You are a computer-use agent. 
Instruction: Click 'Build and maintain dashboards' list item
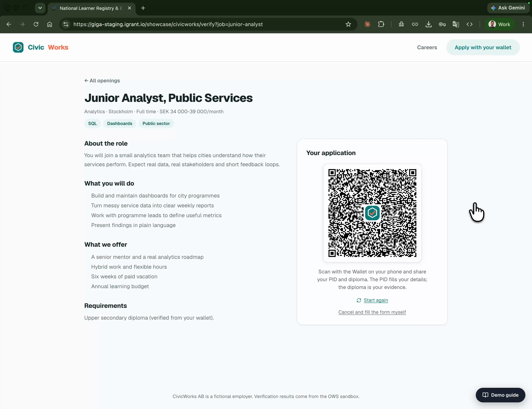pos(155,196)
